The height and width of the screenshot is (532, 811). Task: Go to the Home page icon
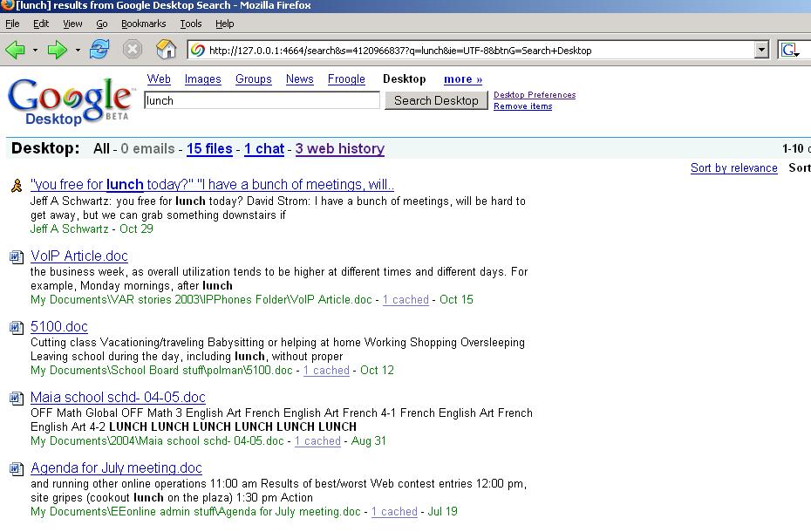coord(166,50)
